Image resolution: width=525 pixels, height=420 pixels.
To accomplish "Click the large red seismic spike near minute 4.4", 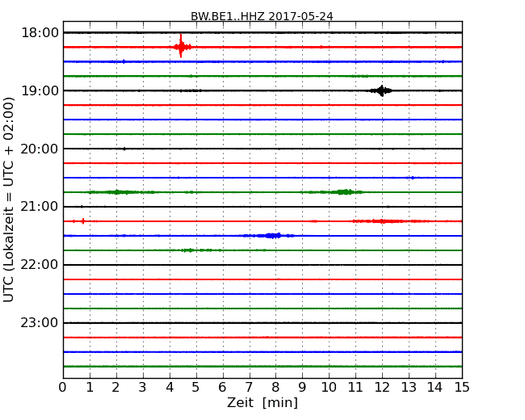I will [181, 46].
